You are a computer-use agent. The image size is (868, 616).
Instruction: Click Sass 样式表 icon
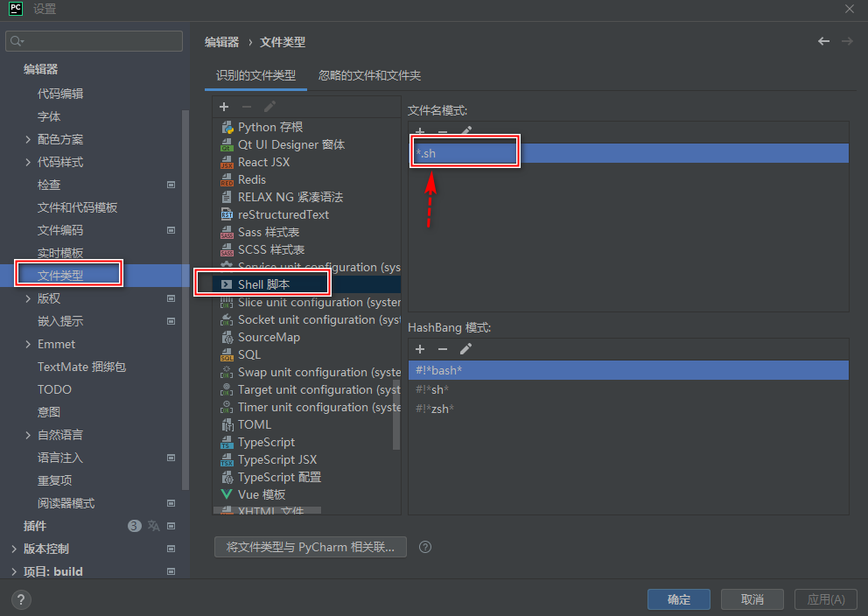click(227, 233)
